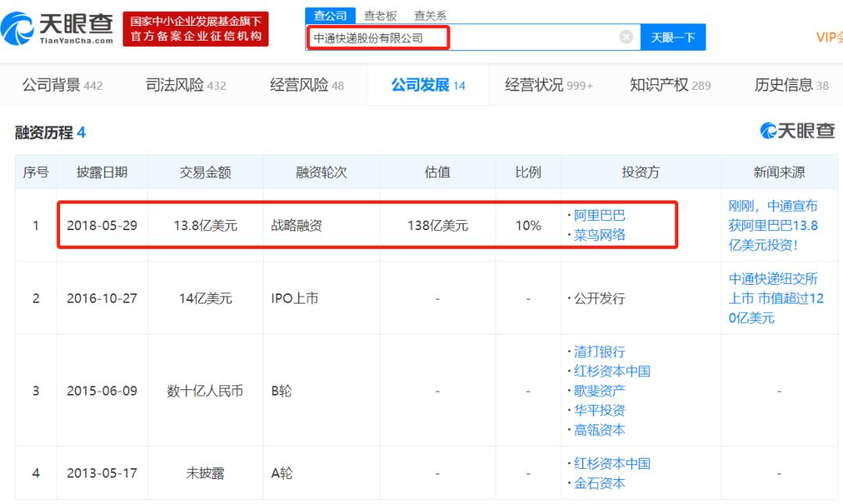Open the 菜鸟网络 investor link
843x504 pixels.
tap(599, 235)
